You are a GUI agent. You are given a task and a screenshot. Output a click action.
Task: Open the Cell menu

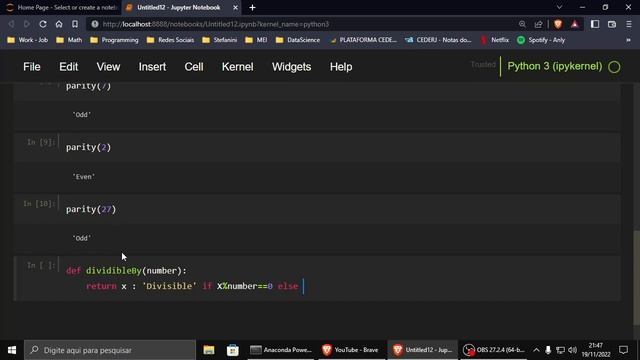click(x=193, y=67)
